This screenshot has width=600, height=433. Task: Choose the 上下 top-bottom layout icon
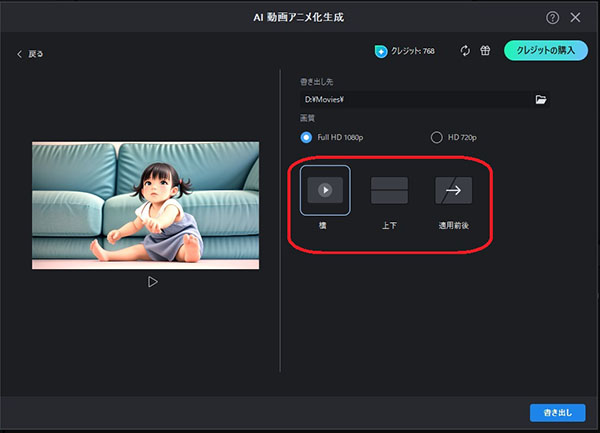click(389, 190)
